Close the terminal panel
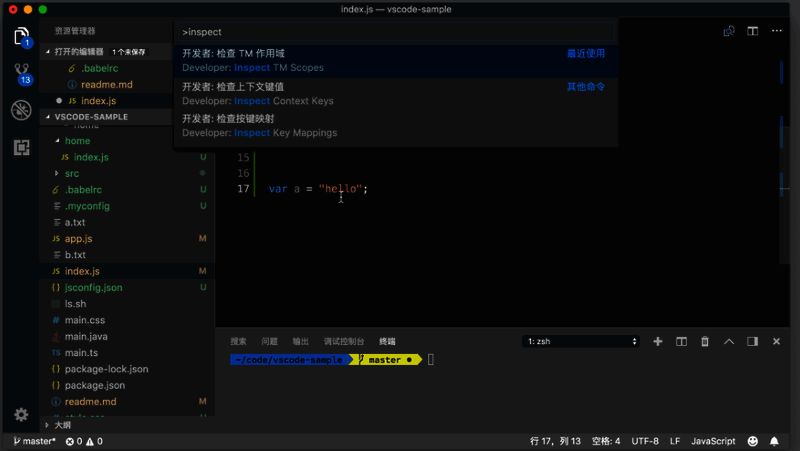Screen dimensions: 800x451 pos(776,341)
